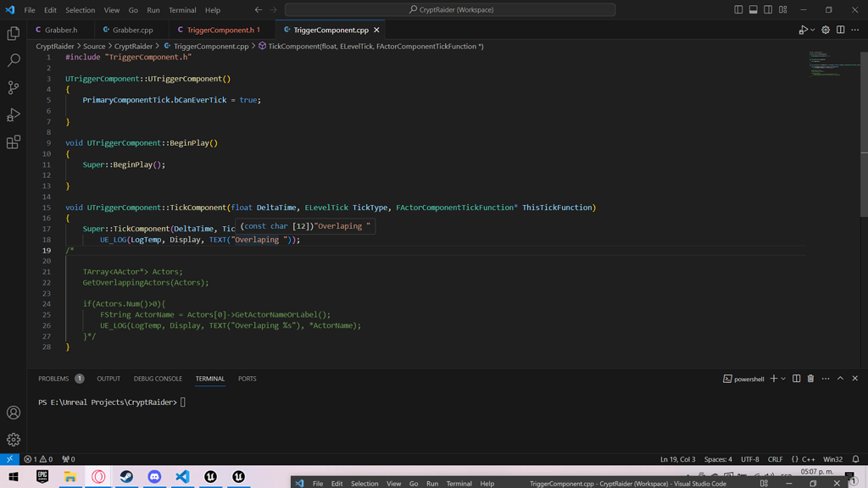
Task: Open the View menu
Action: click(x=111, y=10)
